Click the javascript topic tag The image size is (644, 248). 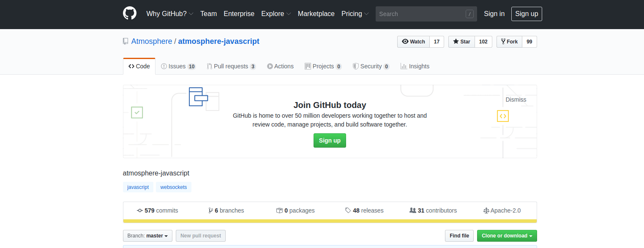[138, 187]
